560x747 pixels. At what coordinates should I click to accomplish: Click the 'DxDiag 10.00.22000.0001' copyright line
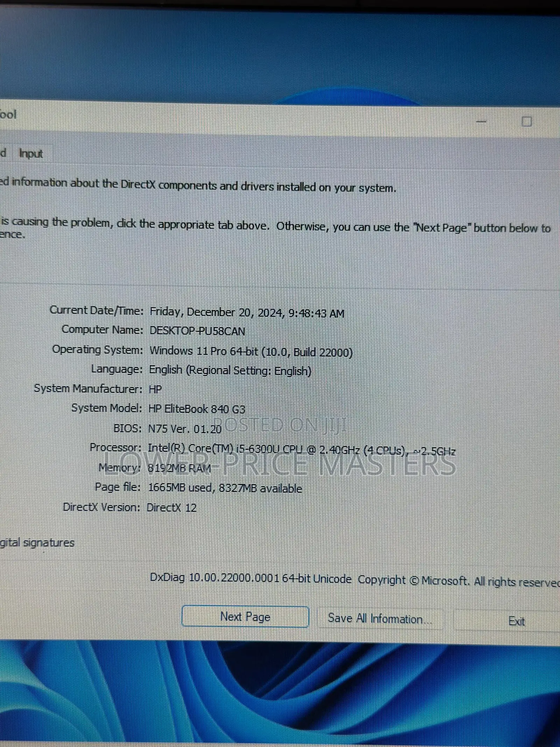tap(355, 579)
